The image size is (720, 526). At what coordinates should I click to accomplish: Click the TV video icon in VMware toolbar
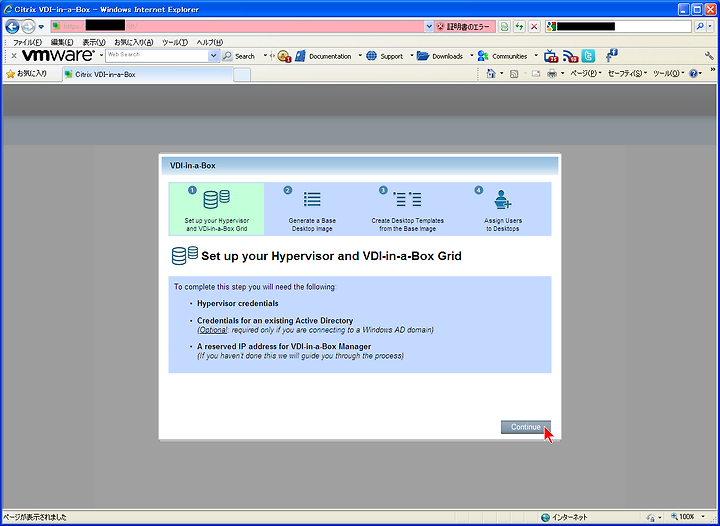[551, 56]
